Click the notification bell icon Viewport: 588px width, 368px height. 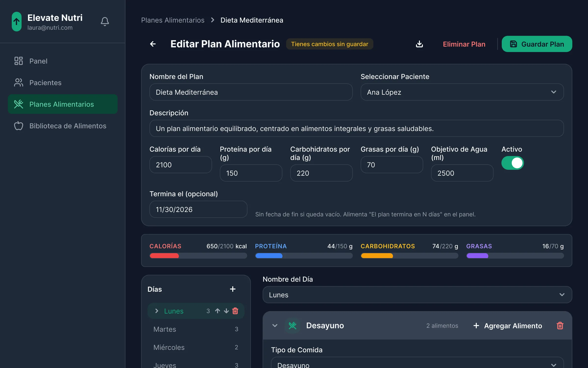click(x=105, y=22)
